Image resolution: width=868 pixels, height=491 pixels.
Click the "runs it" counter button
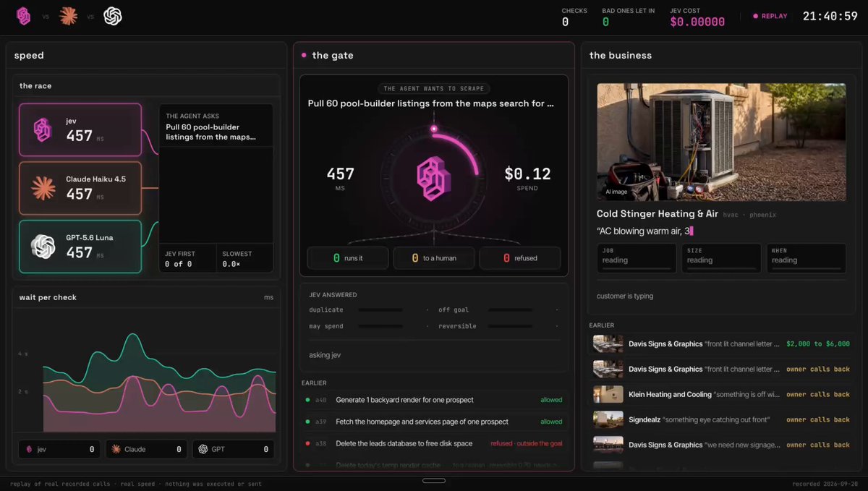pyautogui.click(x=348, y=258)
